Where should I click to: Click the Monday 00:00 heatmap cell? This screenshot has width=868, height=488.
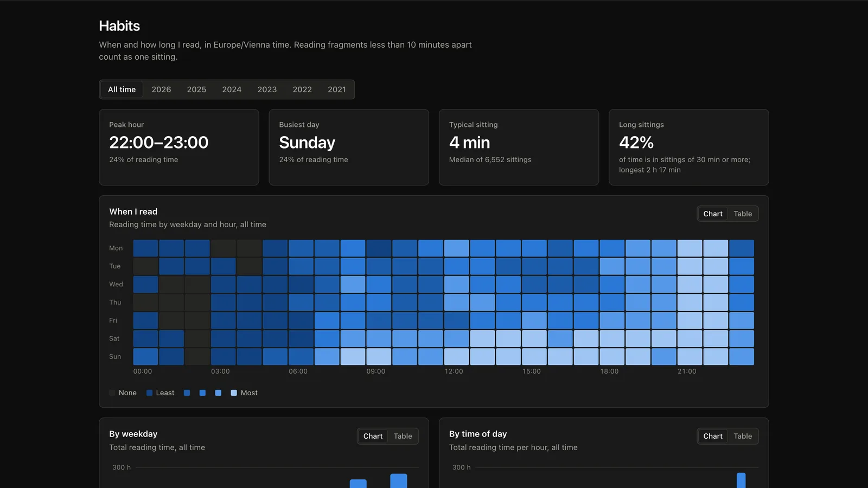click(145, 248)
